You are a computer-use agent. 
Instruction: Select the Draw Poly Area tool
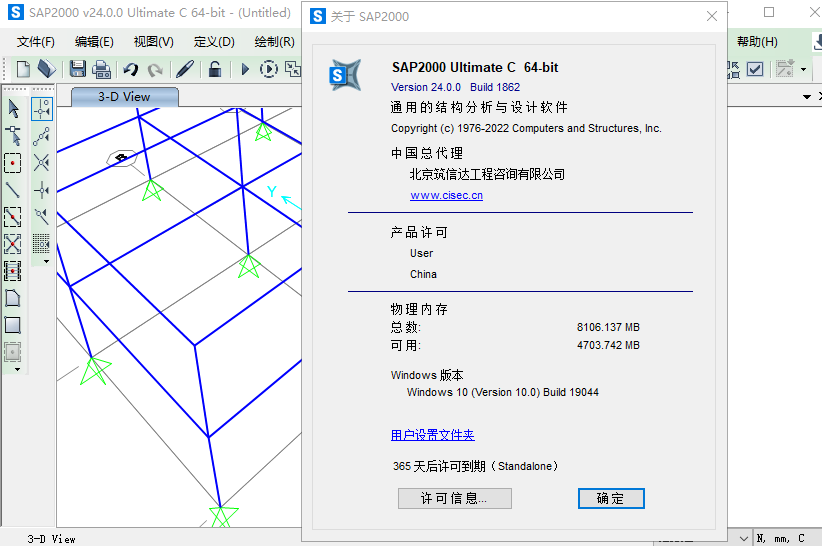tap(13, 298)
